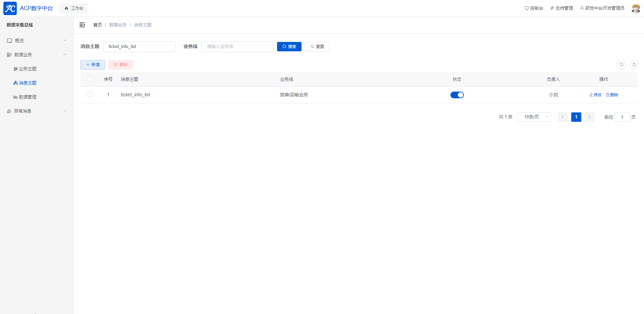This screenshot has width=644, height=314.
Task: Click the round search toggle icon above table
Action: [622, 65]
